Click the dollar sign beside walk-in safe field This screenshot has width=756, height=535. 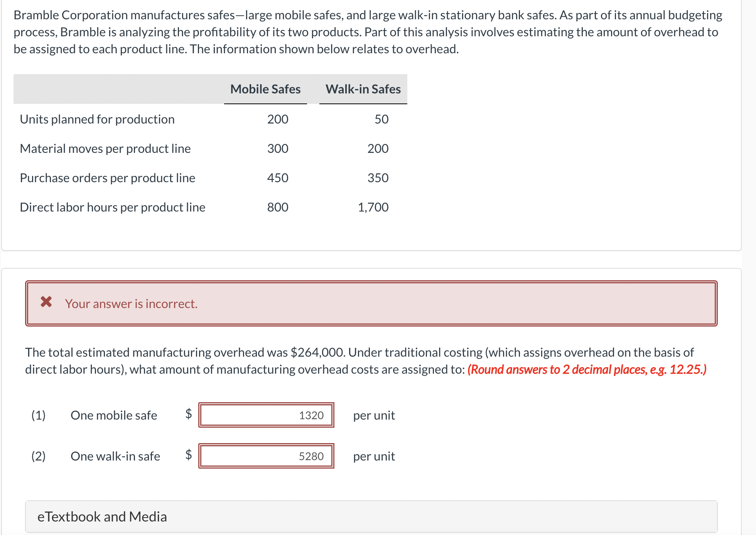pos(189,455)
